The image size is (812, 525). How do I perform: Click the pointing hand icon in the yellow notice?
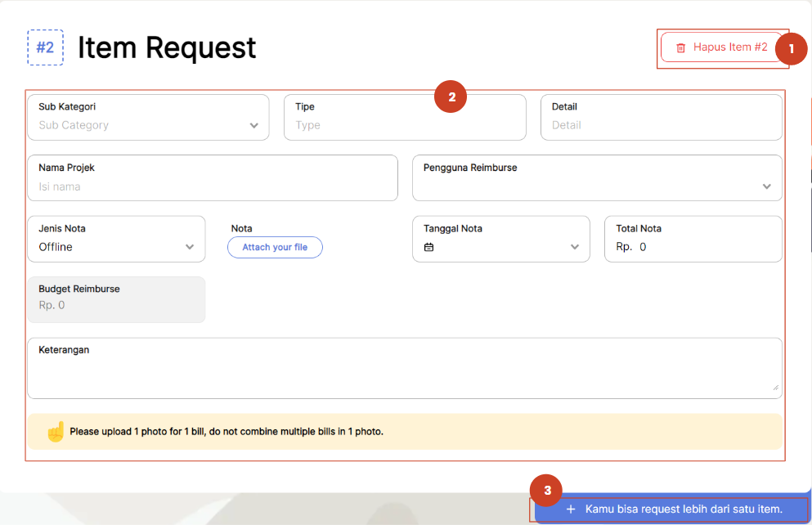[x=55, y=431]
